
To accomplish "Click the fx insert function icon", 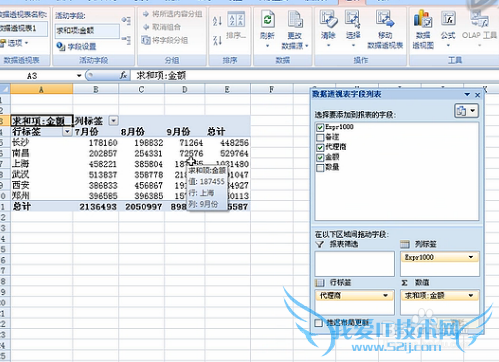I will point(123,76).
